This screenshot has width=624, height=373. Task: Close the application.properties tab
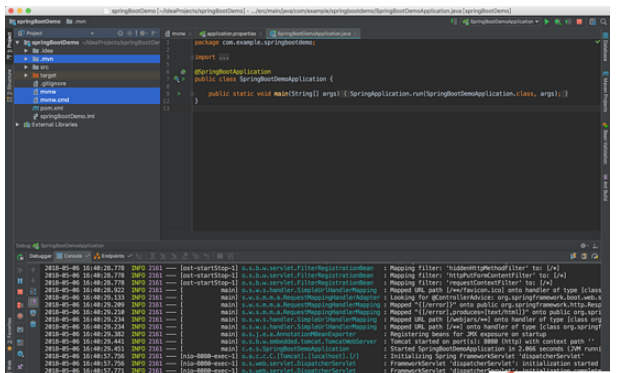260,34
